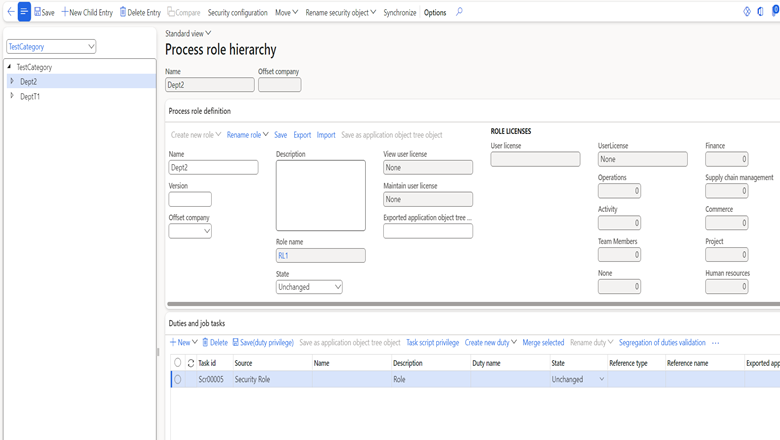Viewport: 780px width, 440px height.
Task: Click Exported application object tree field
Action: pyautogui.click(x=428, y=231)
